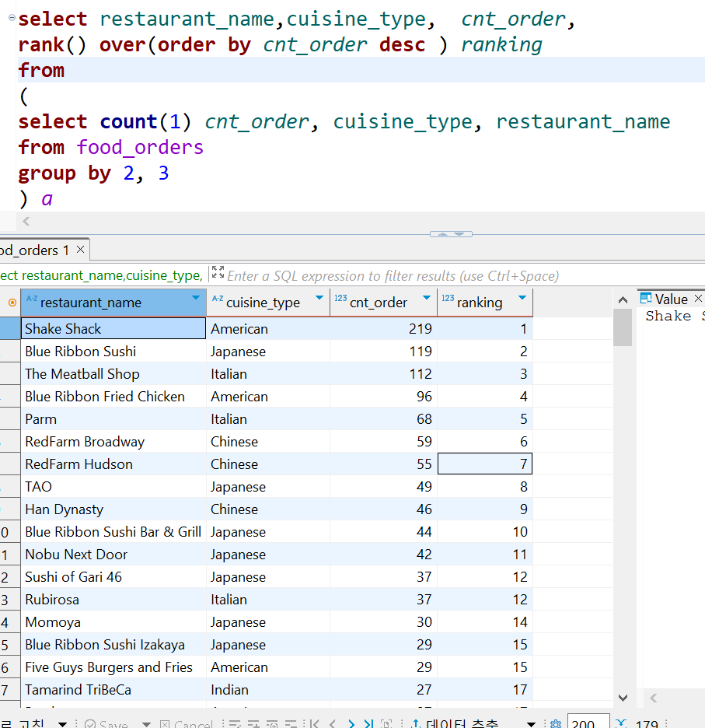Open the restaurant_name column dropdown arrow
This screenshot has height=728, width=705.
[x=195, y=298]
